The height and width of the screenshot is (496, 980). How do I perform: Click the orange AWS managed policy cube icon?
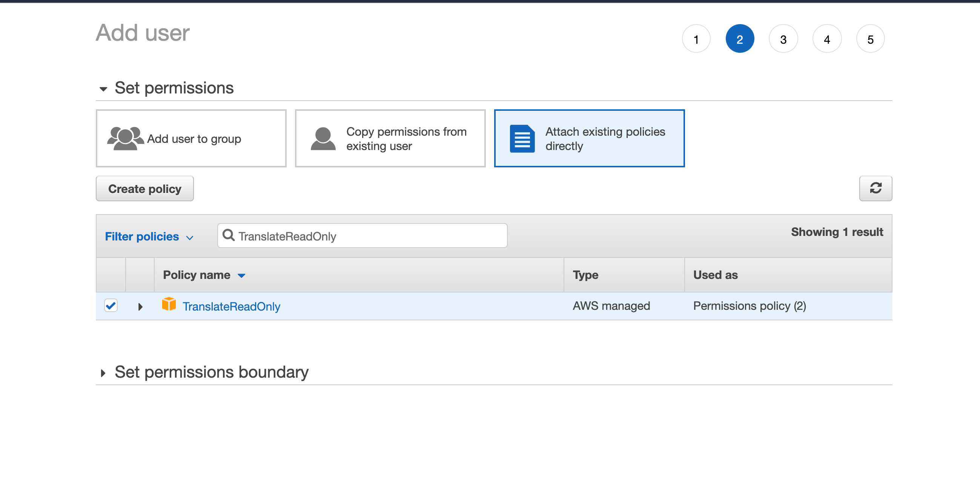(169, 305)
